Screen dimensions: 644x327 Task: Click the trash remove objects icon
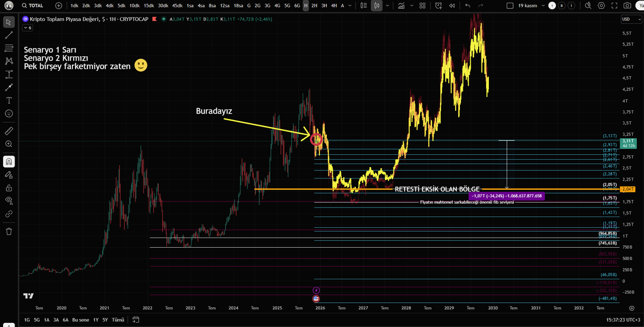click(9, 231)
